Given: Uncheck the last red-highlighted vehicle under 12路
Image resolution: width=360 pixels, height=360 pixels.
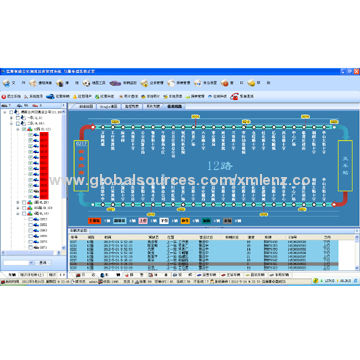Looking at the screenshot, I should (x=31, y=197).
